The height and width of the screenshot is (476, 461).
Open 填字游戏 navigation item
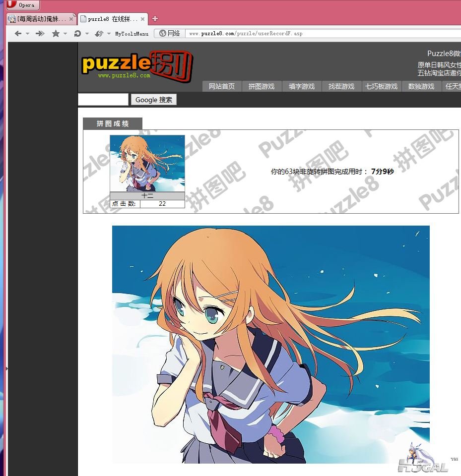tap(301, 86)
